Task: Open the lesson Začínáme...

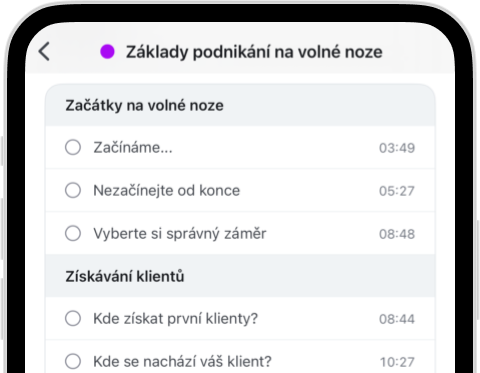Action: (x=240, y=147)
